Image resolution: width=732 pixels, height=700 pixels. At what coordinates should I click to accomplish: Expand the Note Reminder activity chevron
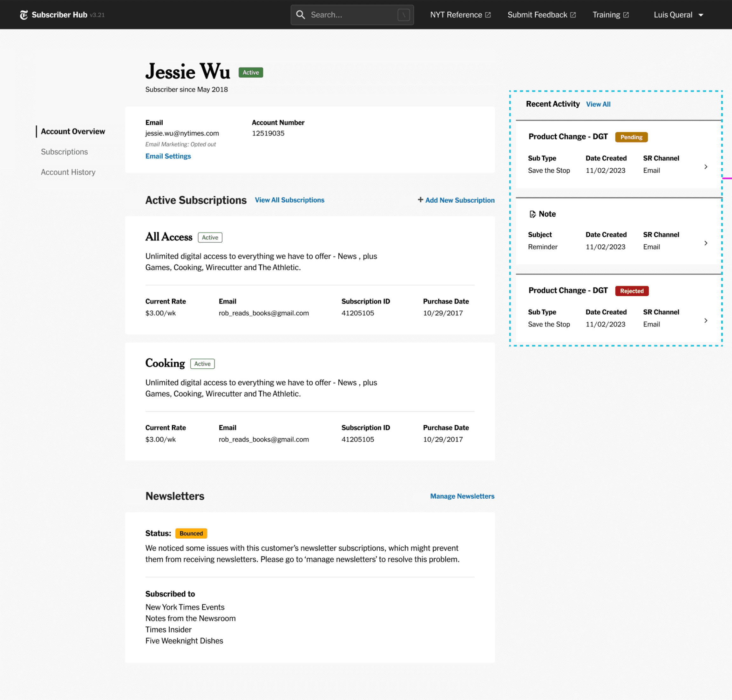pos(706,243)
